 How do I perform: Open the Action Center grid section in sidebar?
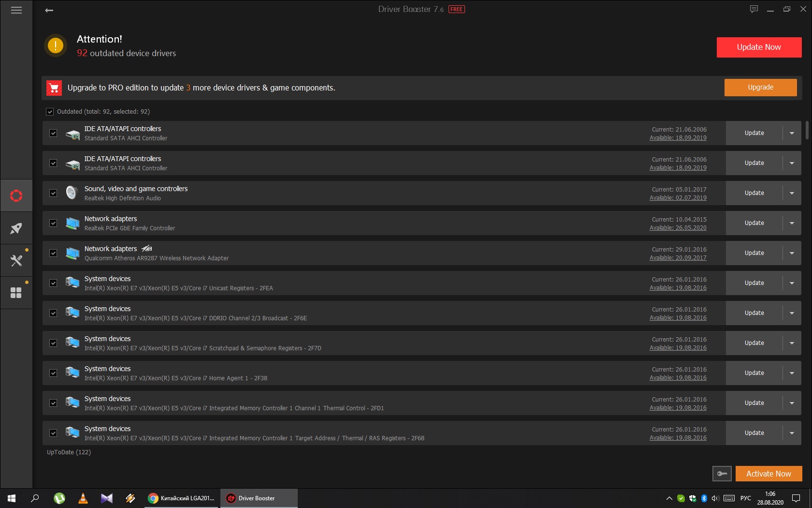(x=16, y=293)
